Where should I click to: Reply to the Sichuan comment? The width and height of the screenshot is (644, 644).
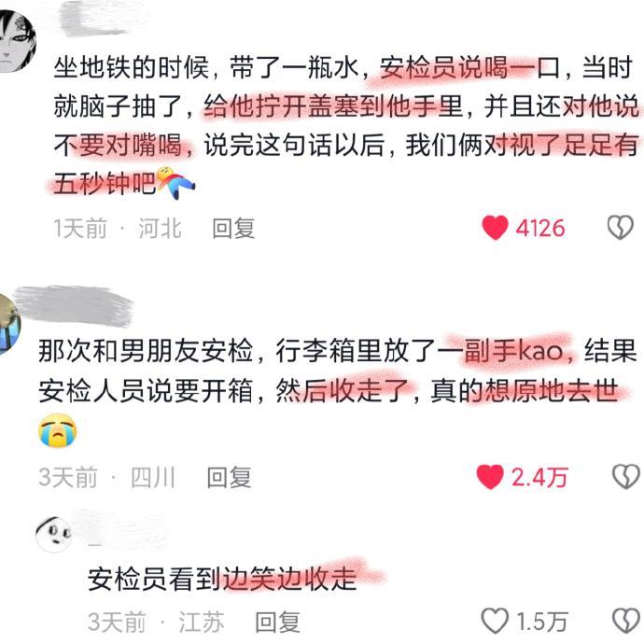click(229, 477)
